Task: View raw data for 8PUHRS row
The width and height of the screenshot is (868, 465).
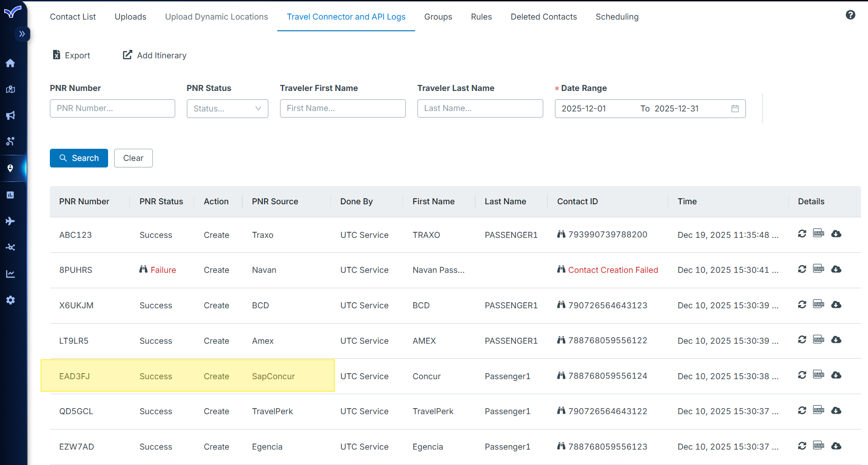Action: 819,269
